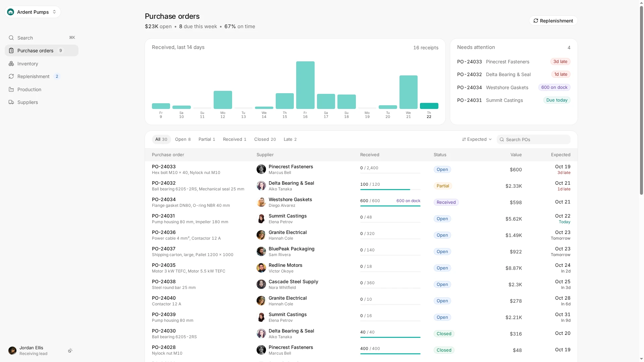Open PO-24034 Westshore Gaskets attention item

[x=514, y=87]
